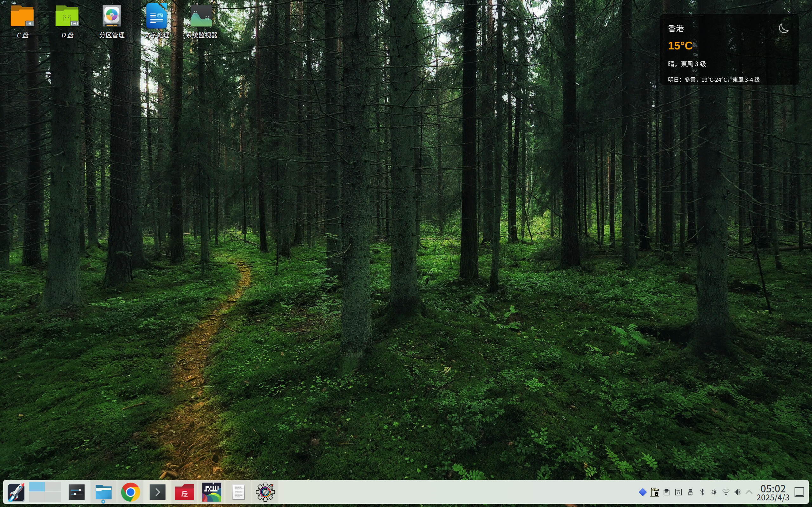Open the volume control tray icon

click(x=737, y=492)
